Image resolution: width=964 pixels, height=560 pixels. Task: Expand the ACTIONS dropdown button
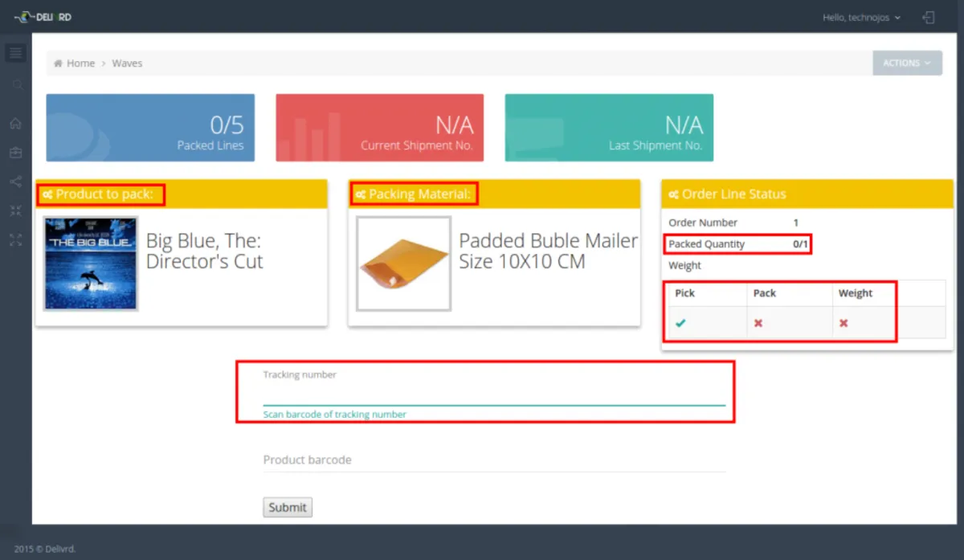point(907,63)
